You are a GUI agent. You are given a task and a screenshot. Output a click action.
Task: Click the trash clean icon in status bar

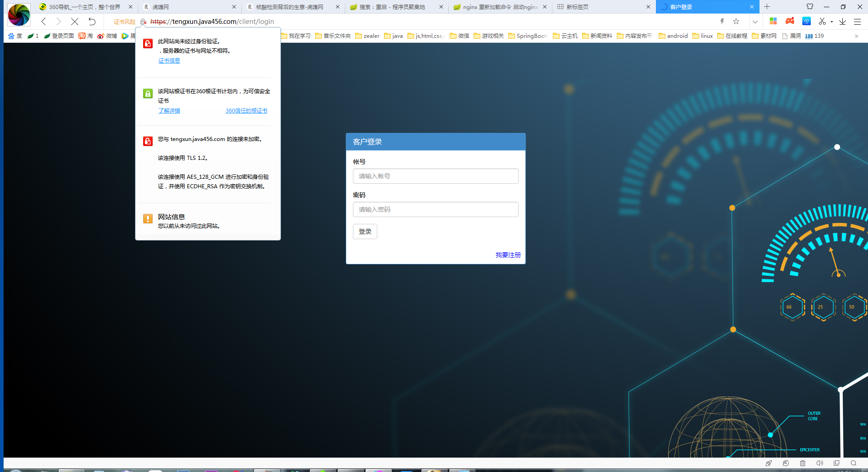pos(803,463)
